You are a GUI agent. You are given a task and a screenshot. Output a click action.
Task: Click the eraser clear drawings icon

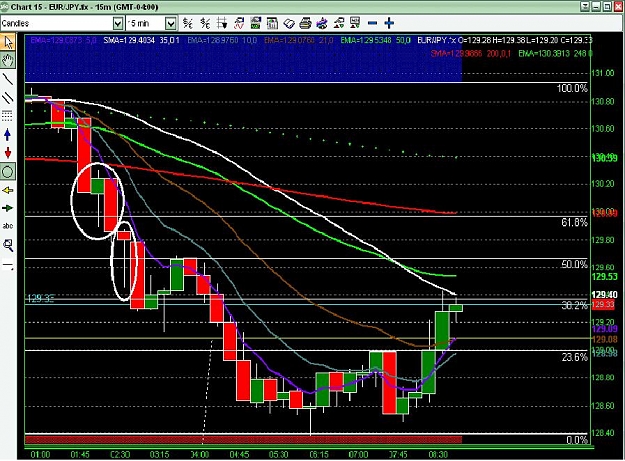[289, 24]
